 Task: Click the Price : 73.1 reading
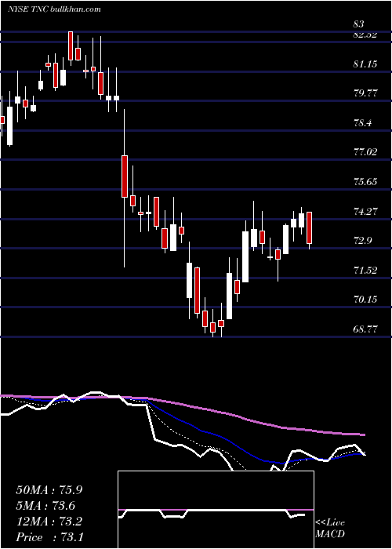49,537
